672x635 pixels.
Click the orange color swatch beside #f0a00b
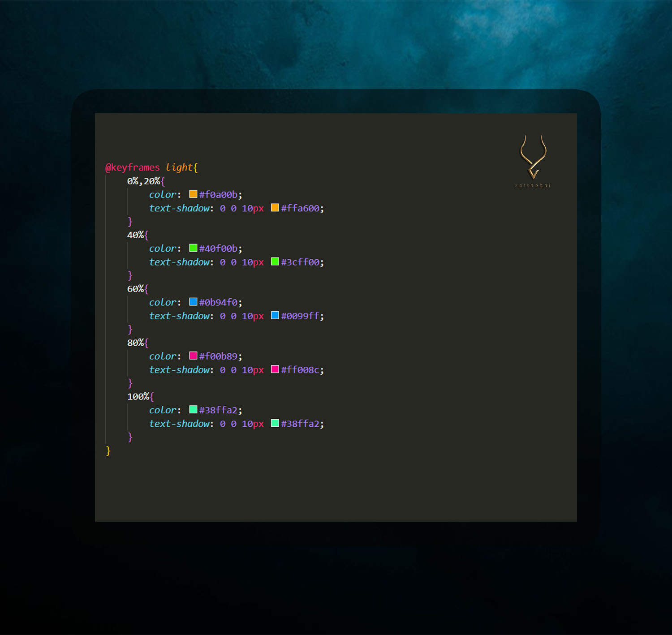click(x=192, y=194)
